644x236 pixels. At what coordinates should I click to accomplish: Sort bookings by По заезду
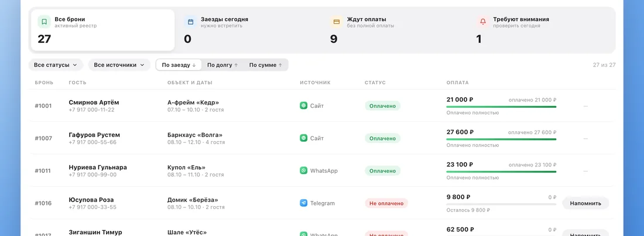point(179,65)
